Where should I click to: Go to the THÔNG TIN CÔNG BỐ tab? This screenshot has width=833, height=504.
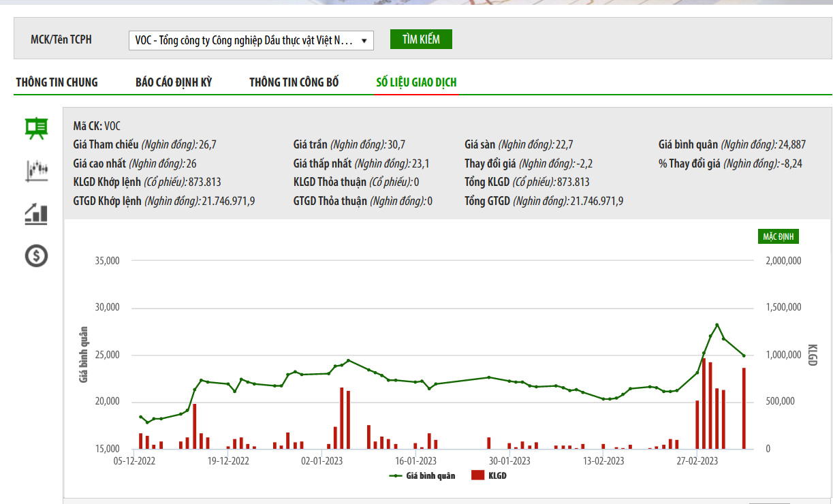294,82
